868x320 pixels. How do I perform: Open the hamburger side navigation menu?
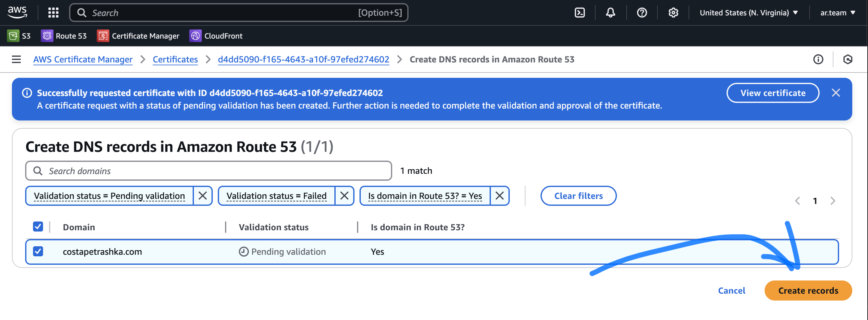click(16, 60)
